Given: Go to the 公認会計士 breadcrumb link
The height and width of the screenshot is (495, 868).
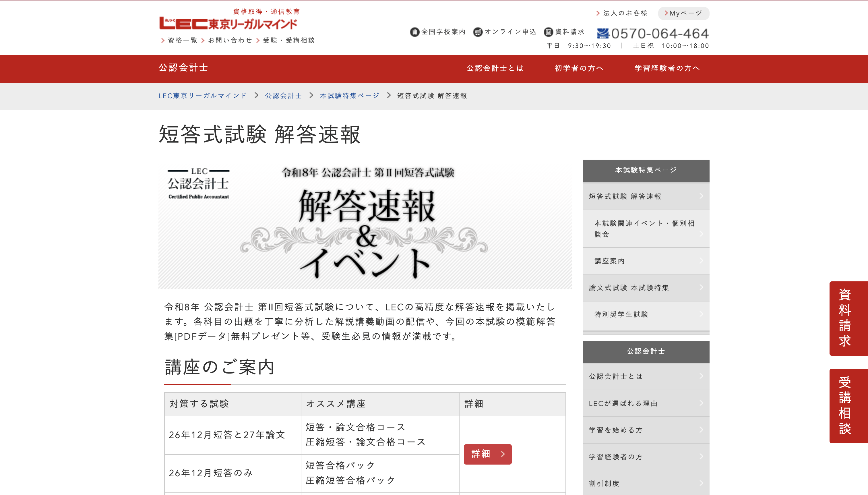Looking at the screenshot, I should (x=283, y=96).
